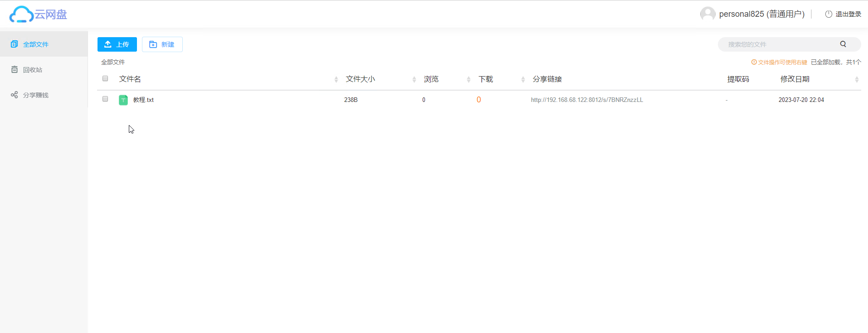The image size is (868, 333).
Task: Open the share link for 教程.txt
Action: click(x=587, y=100)
